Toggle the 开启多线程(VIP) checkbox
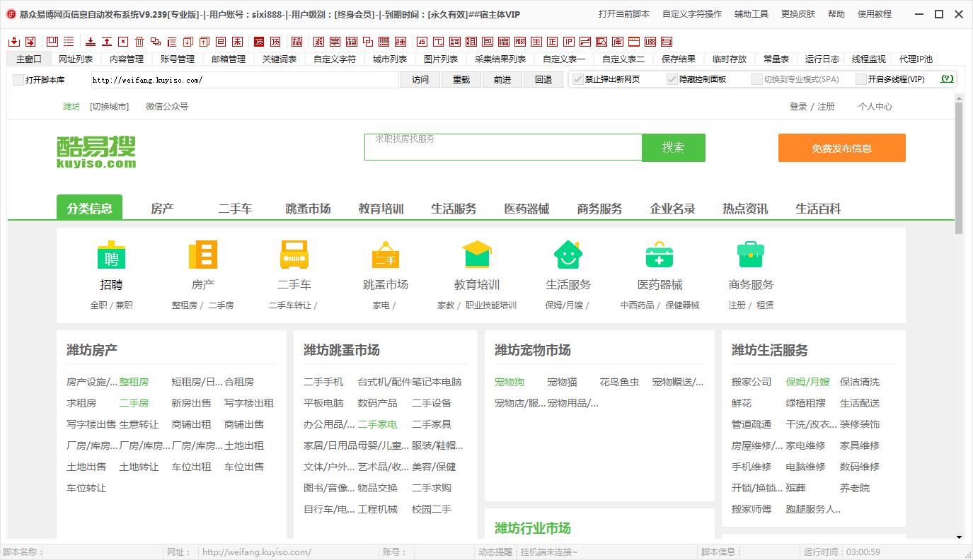973x560 pixels. [861, 79]
